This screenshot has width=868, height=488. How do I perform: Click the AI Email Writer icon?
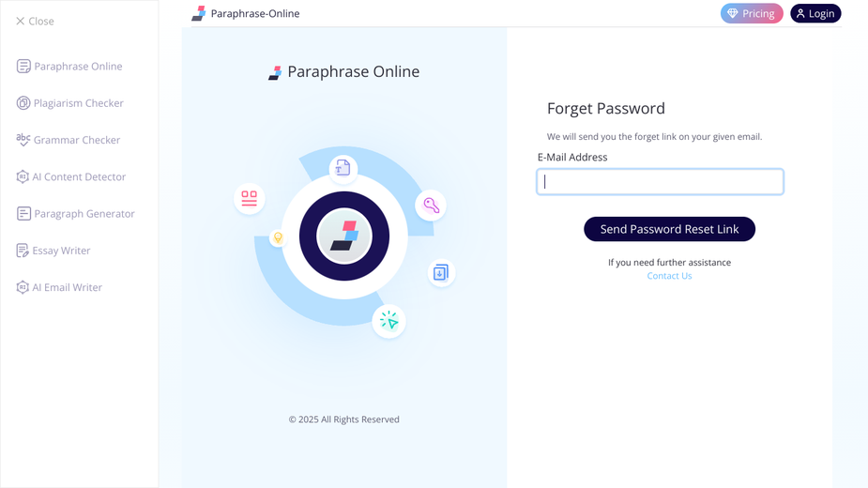click(23, 287)
